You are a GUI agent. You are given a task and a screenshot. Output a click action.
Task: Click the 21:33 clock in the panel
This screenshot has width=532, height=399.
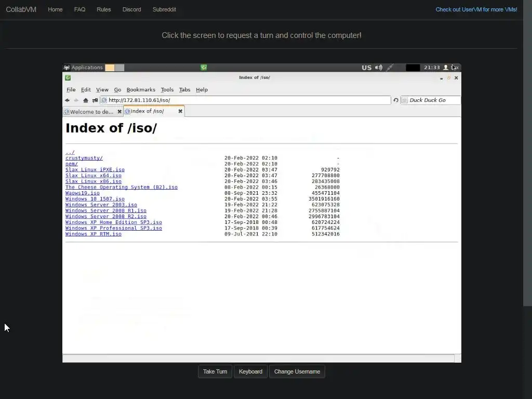point(432,68)
